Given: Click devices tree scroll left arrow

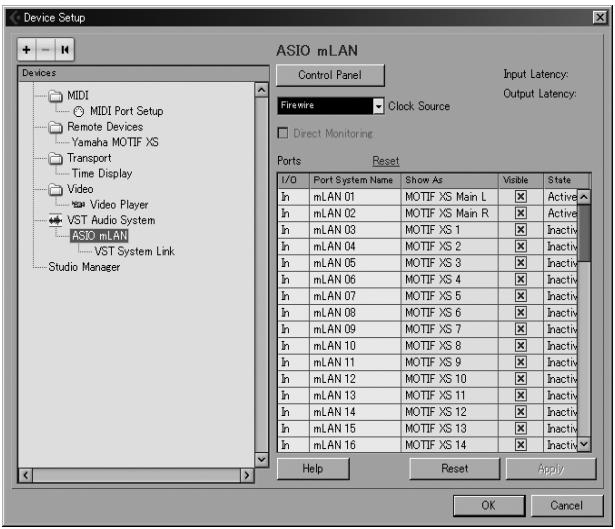Looking at the screenshot, I should pos(25,475).
